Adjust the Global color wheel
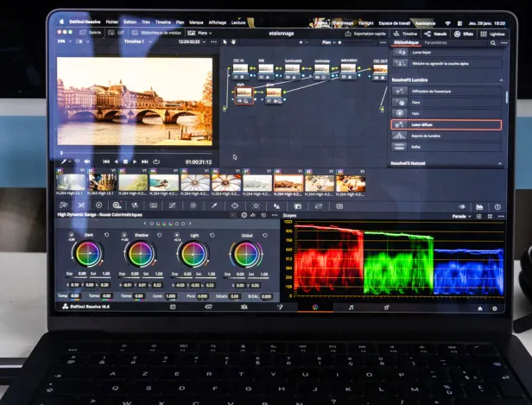This screenshot has width=532, height=405. pos(246,254)
